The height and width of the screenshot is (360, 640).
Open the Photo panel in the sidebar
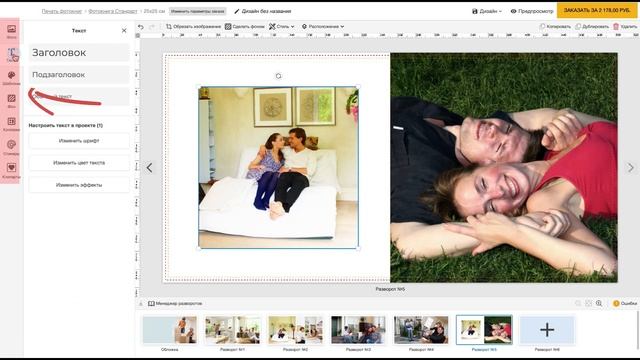pyautogui.click(x=11, y=31)
